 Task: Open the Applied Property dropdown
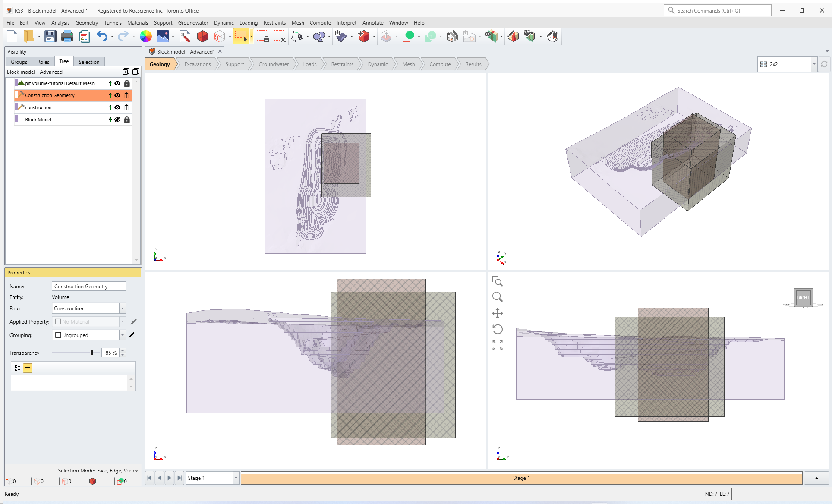click(123, 321)
